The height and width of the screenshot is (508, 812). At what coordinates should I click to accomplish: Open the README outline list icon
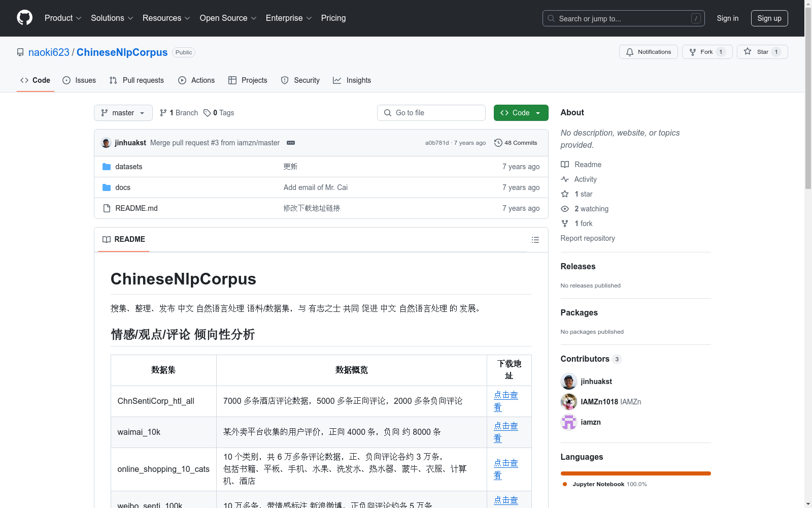click(535, 240)
